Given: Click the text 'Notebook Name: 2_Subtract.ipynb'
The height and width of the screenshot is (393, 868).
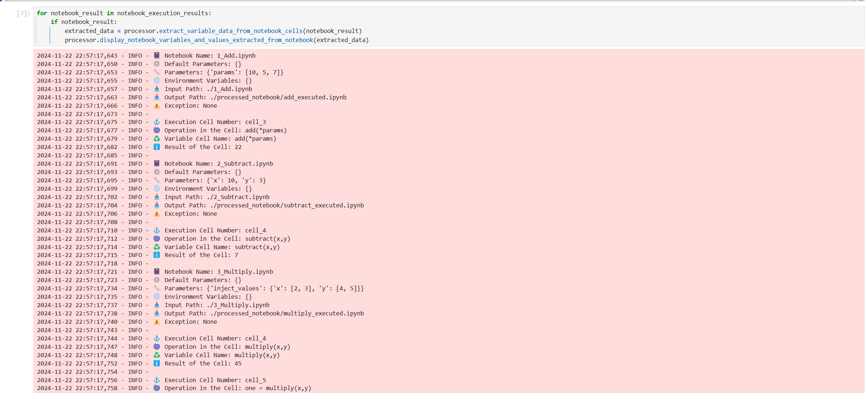Looking at the screenshot, I should pyautogui.click(x=219, y=164).
